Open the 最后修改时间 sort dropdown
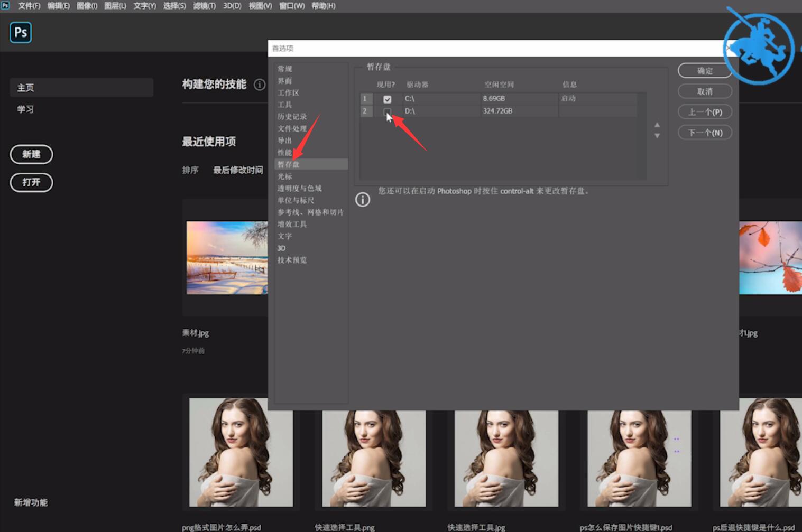 pyautogui.click(x=238, y=170)
